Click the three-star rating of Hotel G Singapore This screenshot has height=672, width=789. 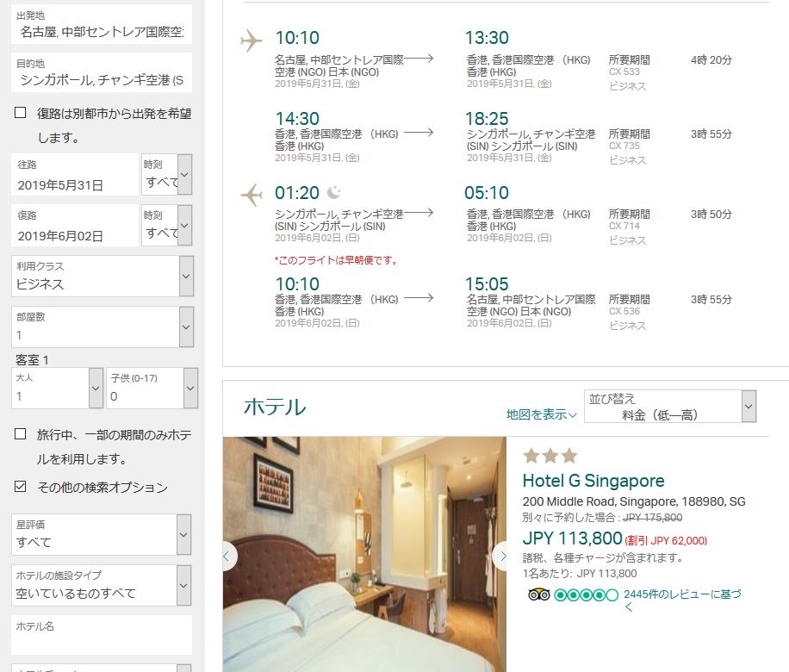click(x=550, y=456)
